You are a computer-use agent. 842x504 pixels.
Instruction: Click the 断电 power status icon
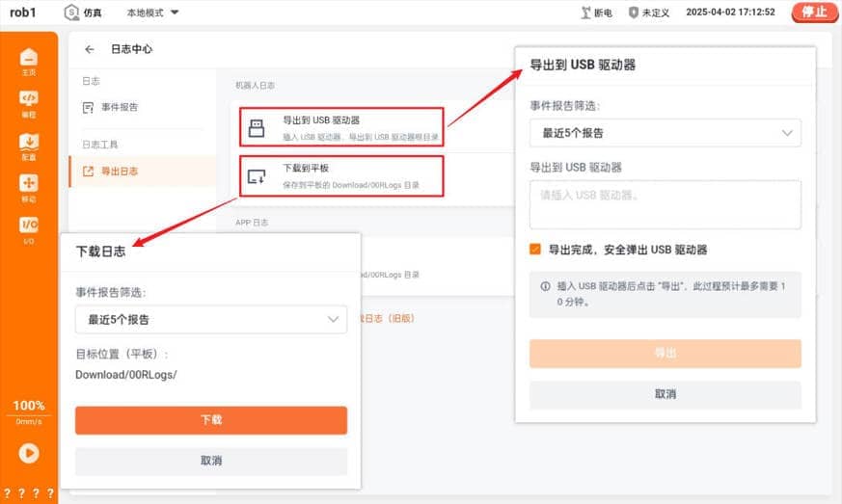click(585, 13)
